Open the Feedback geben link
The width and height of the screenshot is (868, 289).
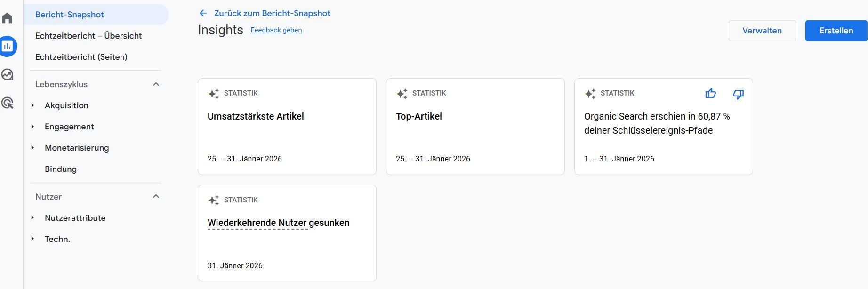tap(276, 30)
